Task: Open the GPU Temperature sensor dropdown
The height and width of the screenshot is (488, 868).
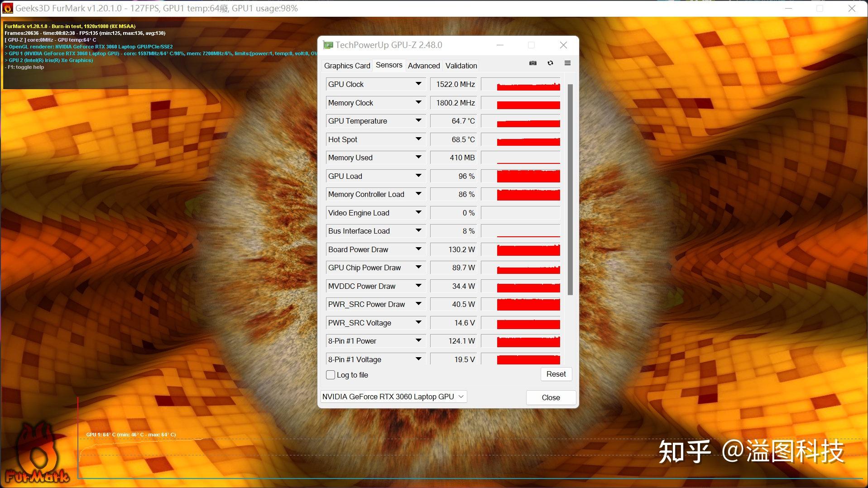Action: (x=418, y=120)
